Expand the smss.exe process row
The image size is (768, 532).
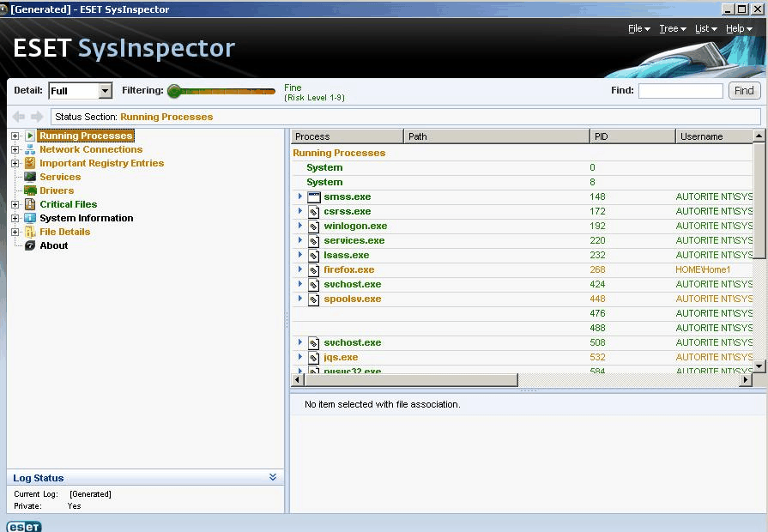tap(299, 196)
